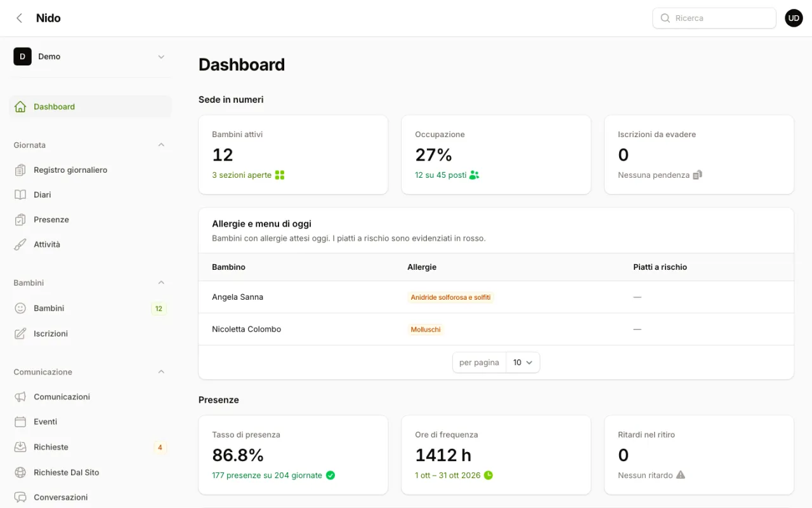Viewport: 812px width, 508px height.
Task: Click the warning triangle beside Nessun ritardo
Action: tap(681, 475)
